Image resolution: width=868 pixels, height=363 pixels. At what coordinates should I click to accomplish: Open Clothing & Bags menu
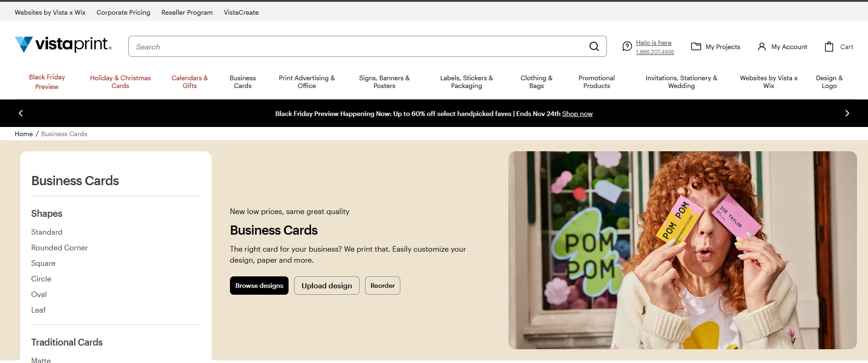point(536,82)
